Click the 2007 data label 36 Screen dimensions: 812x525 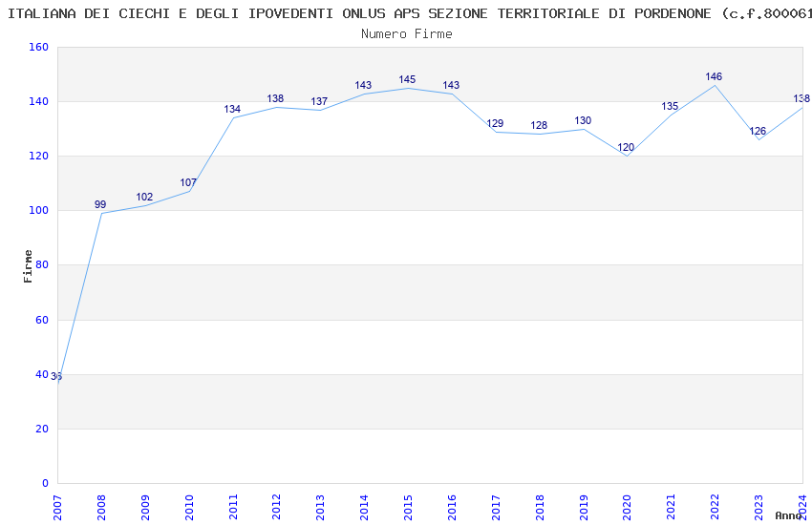56,376
